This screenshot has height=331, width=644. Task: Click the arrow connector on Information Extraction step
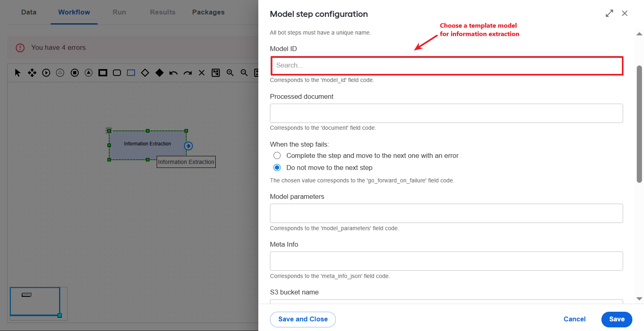(x=188, y=146)
